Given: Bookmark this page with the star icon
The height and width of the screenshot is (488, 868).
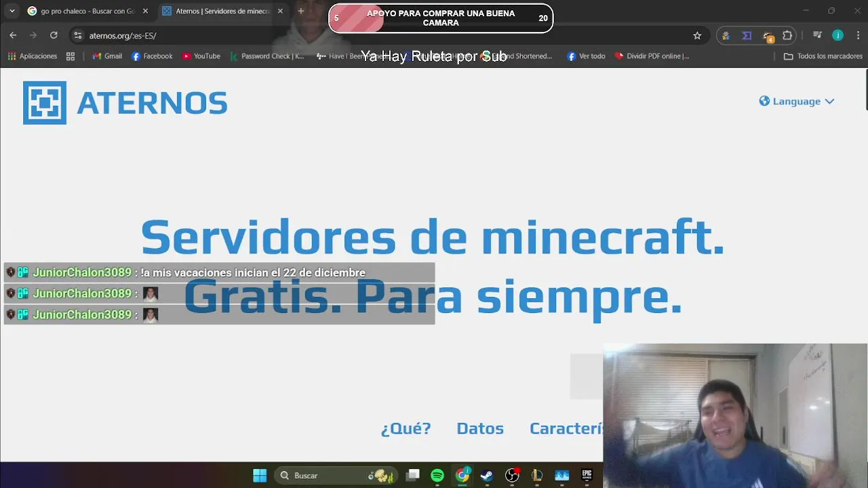Looking at the screenshot, I should coord(697,35).
